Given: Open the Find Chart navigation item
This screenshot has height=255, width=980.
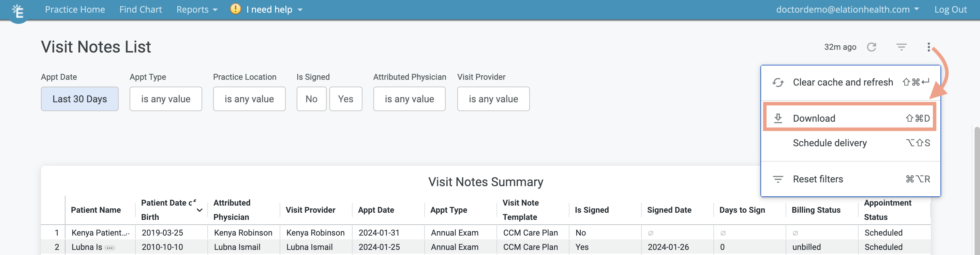Looking at the screenshot, I should (140, 9).
